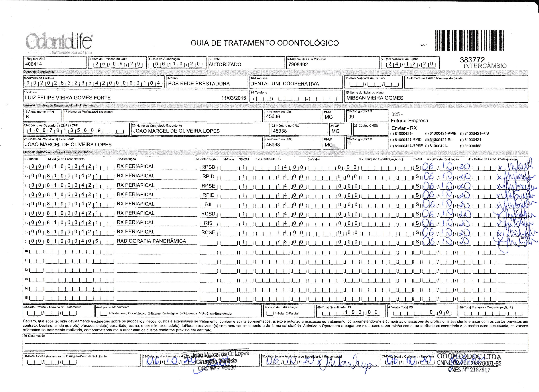The image size is (539, 392).
Task: Click the beneficiary name LUIZ FELIPE VIEIRA
Action: click(x=68, y=98)
